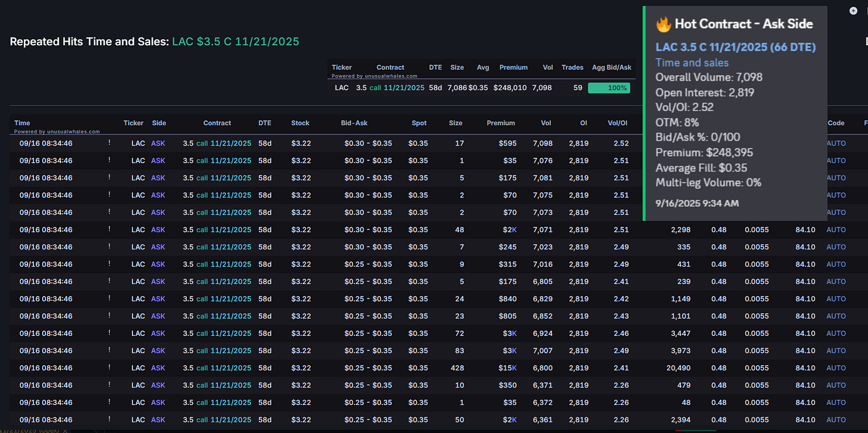The height and width of the screenshot is (433, 868).
Task: Select the 20,490 value cell
Action: 678,368
